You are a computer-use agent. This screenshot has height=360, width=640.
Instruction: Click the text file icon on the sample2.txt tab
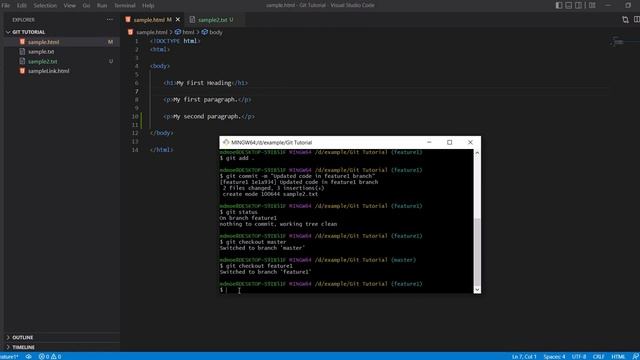coord(192,20)
